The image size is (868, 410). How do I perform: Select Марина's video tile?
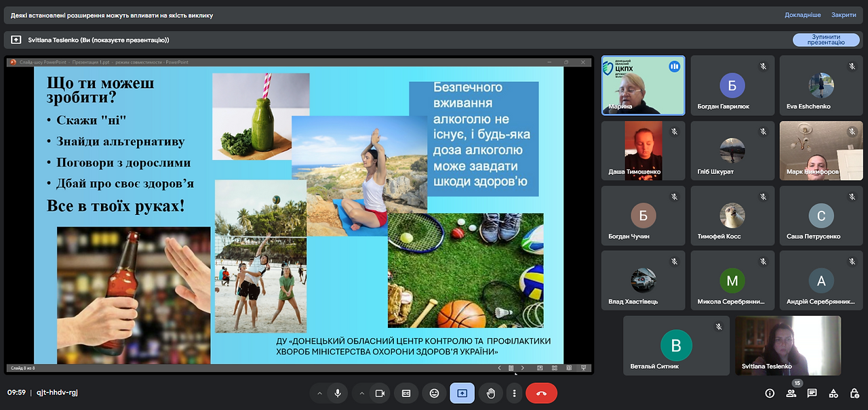[x=643, y=85]
